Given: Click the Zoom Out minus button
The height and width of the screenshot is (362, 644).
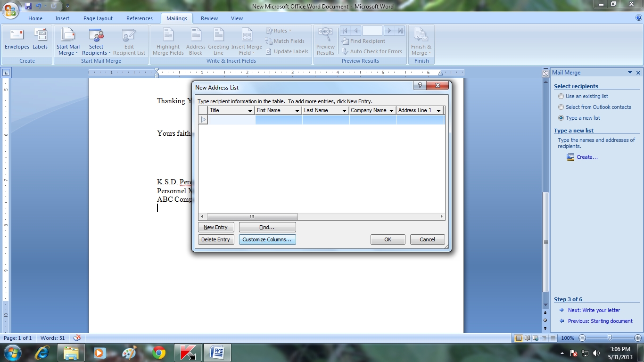Looking at the screenshot, I should tap(582, 338).
